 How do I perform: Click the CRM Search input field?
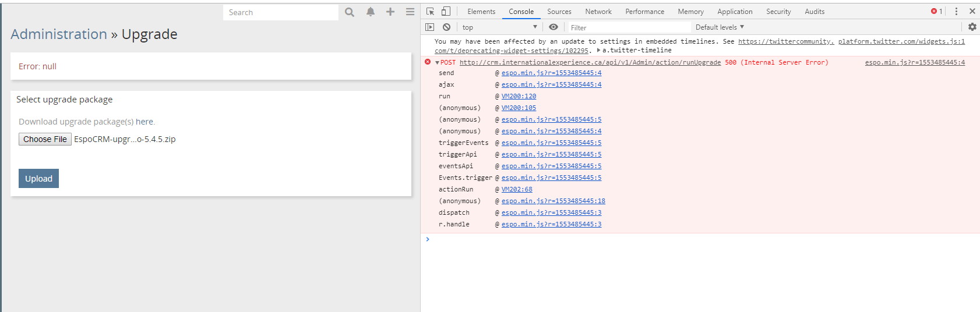pyautogui.click(x=281, y=12)
